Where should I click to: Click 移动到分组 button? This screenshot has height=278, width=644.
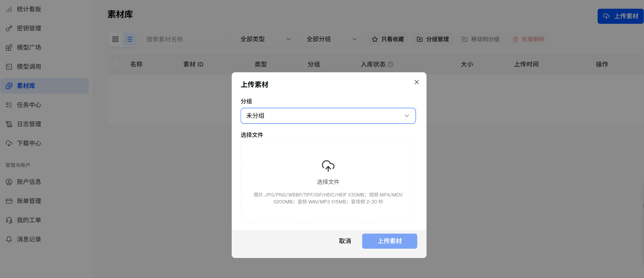coord(480,39)
